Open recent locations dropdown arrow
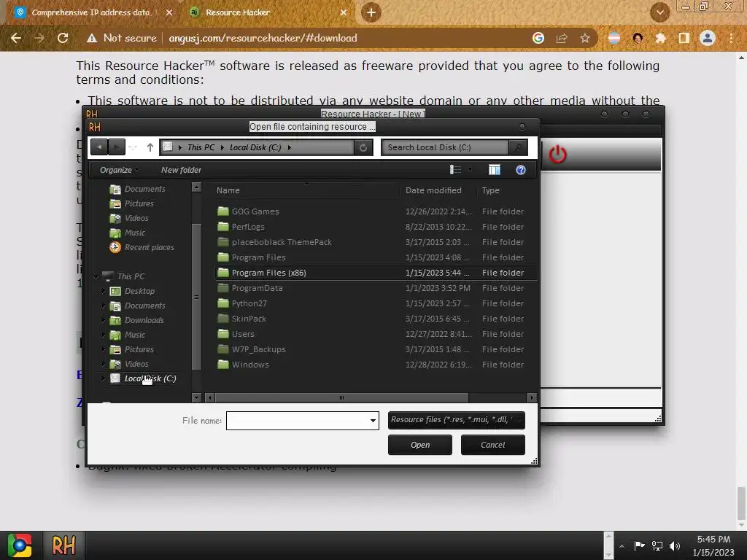 (x=133, y=147)
